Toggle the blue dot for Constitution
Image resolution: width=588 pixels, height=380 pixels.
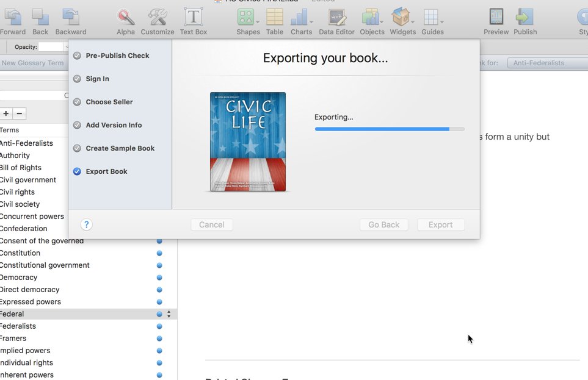[159, 253]
